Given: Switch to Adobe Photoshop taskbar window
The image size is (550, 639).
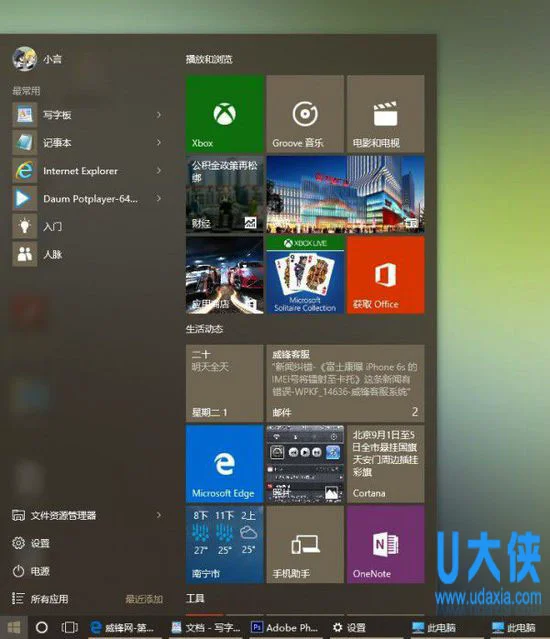Looking at the screenshot, I should coord(285,627).
